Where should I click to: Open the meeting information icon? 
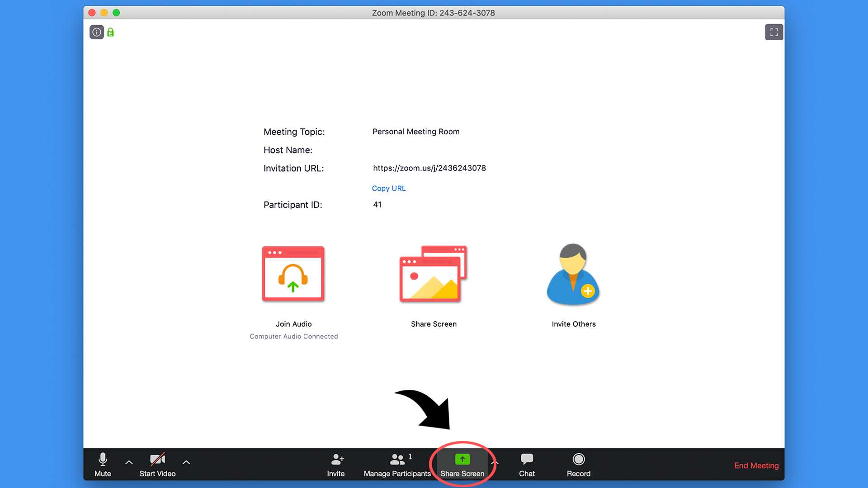[x=96, y=32]
